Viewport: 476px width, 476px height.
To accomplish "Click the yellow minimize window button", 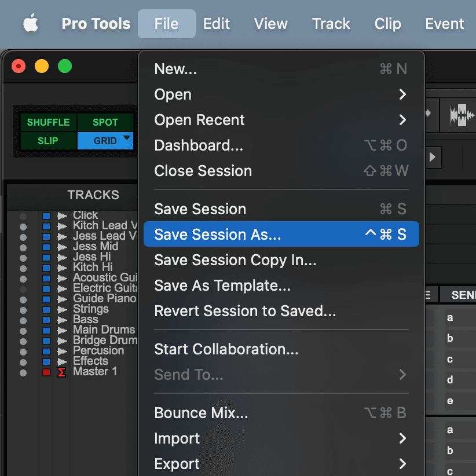I will 42,66.
